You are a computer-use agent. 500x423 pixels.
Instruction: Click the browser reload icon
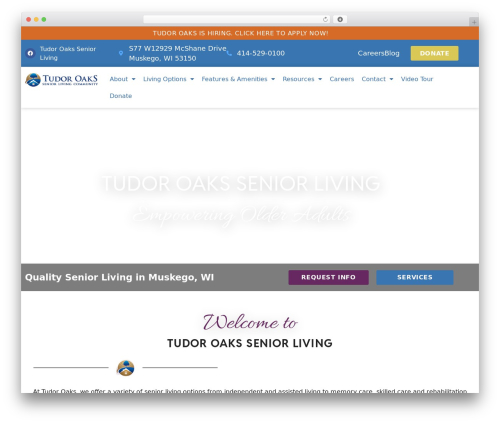pos(325,20)
